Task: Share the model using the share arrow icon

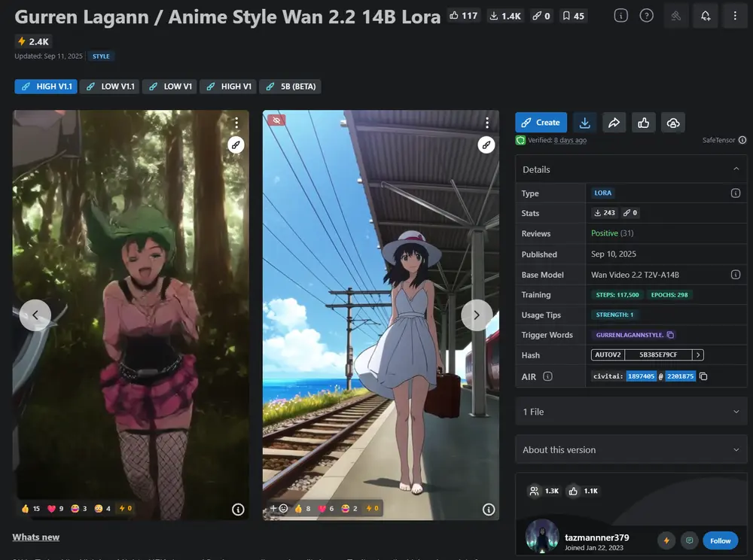Action: [x=614, y=122]
